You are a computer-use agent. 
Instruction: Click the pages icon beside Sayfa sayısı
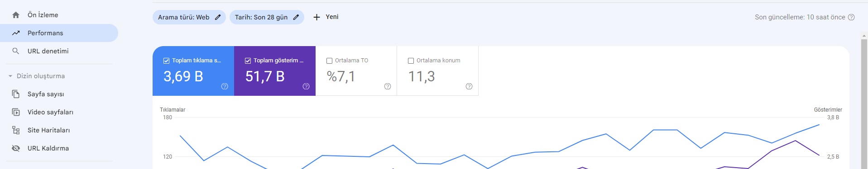tap(16, 94)
